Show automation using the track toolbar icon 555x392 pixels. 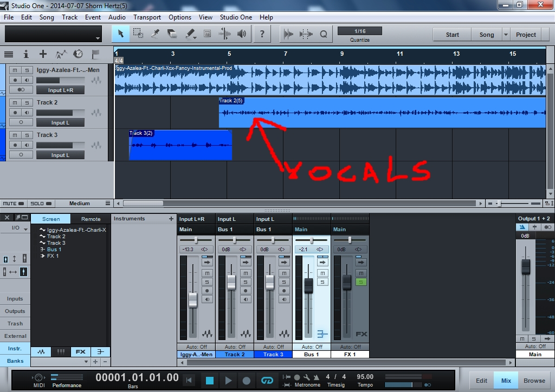[x=61, y=55]
